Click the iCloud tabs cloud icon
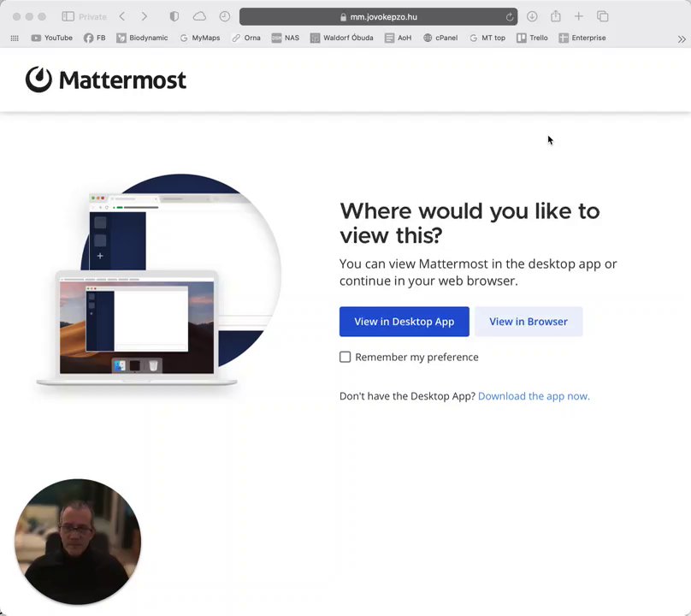Screen dimensions: 691x616 199,17
